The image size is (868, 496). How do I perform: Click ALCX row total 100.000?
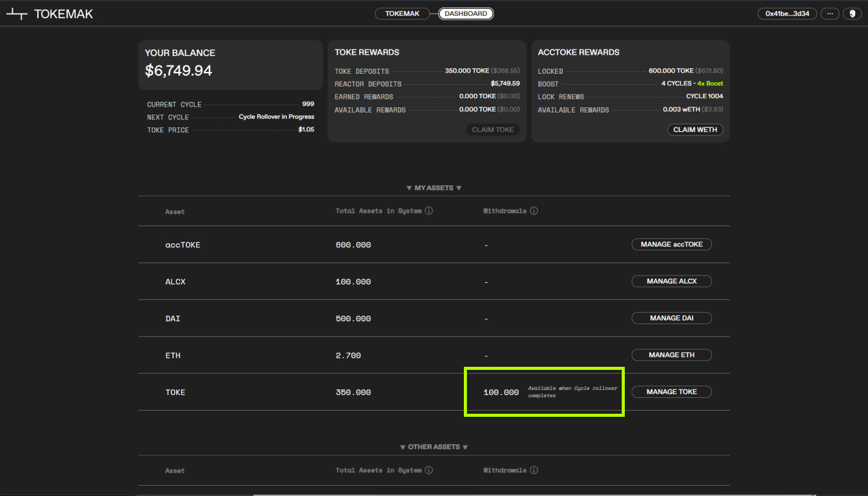pyautogui.click(x=354, y=282)
